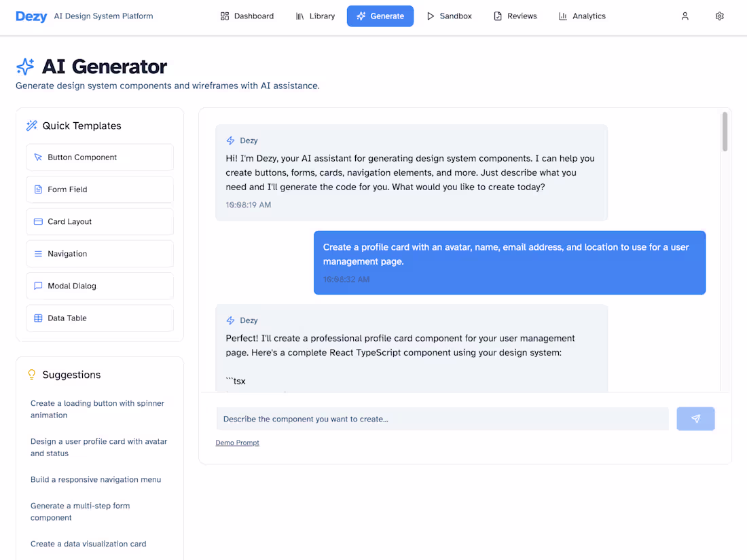The height and width of the screenshot is (560, 747).
Task: Click the Sandbox play icon
Action: click(x=431, y=15)
